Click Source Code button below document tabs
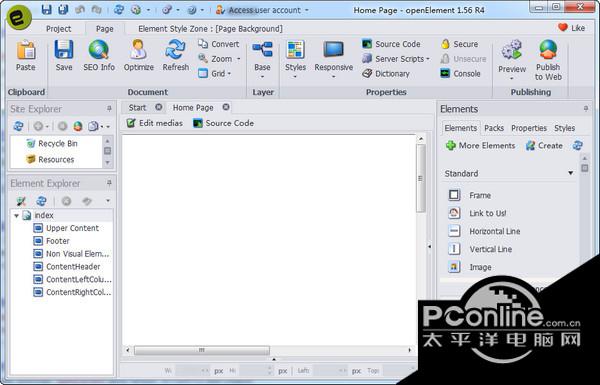This screenshot has width=600, height=385. [223, 123]
